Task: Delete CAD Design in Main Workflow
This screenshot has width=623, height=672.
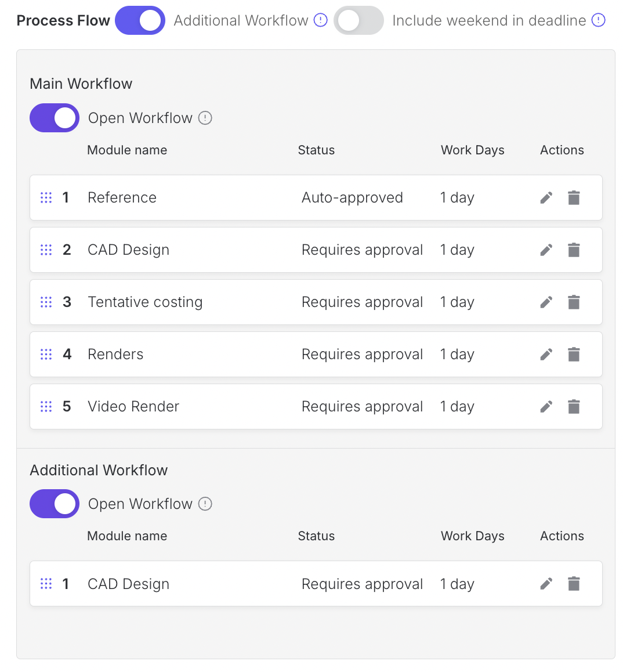Action: tap(574, 250)
